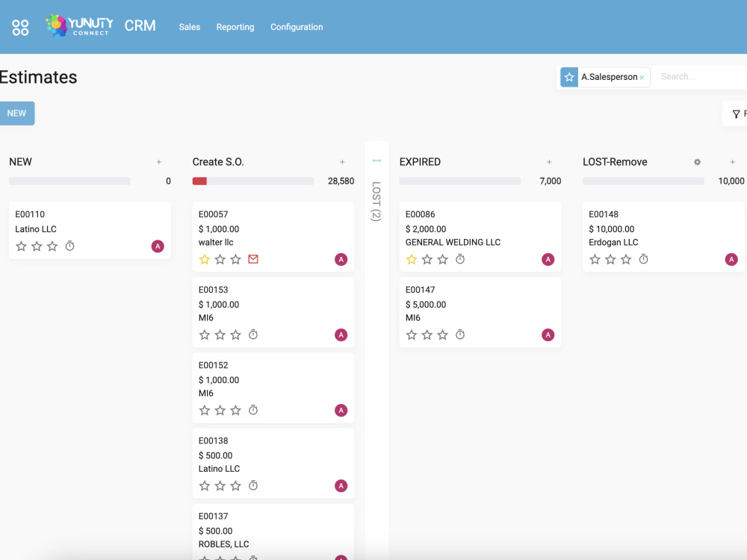This screenshot has width=747, height=560.
Task: Open the red email activity on E00057
Action: (253, 259)
